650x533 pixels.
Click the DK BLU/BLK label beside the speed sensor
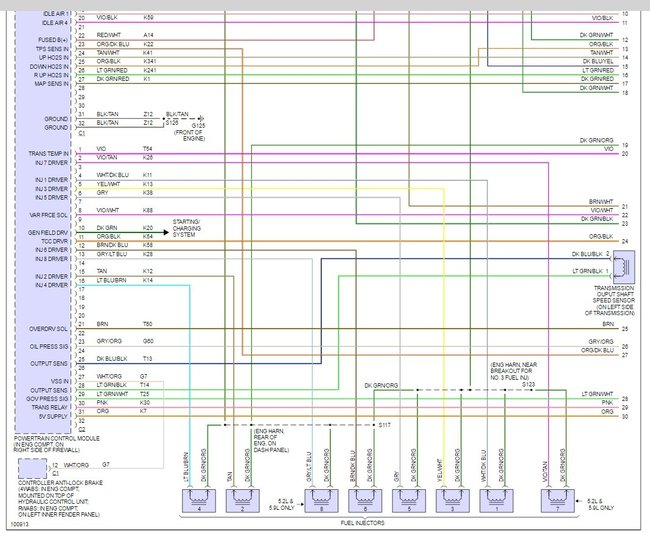pos(587,254)
